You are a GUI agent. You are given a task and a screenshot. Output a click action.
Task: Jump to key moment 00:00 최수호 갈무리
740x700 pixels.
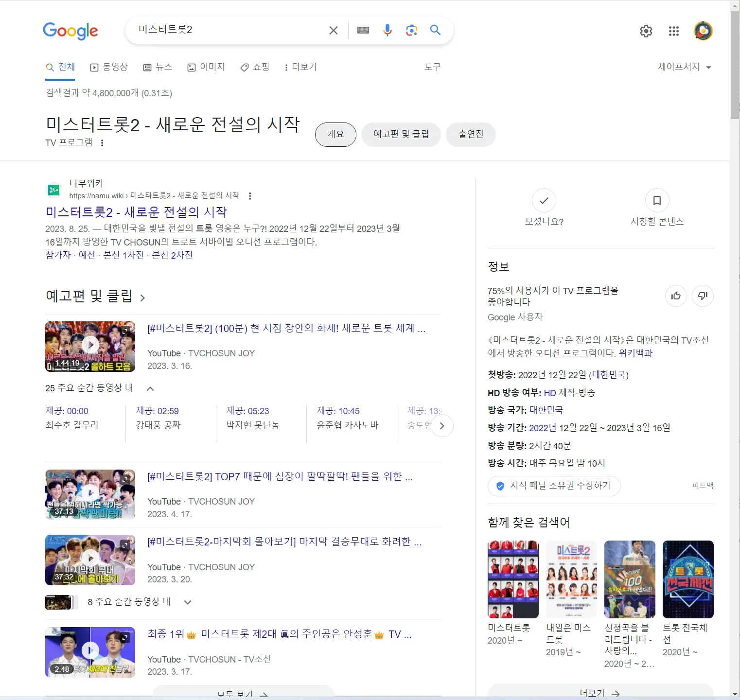point(72,418)
